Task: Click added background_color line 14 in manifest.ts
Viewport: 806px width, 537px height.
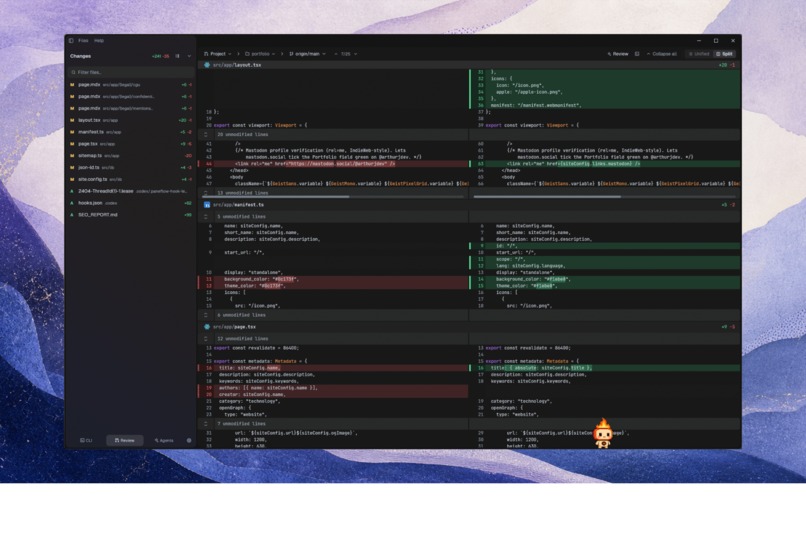Action: [605, 280]
